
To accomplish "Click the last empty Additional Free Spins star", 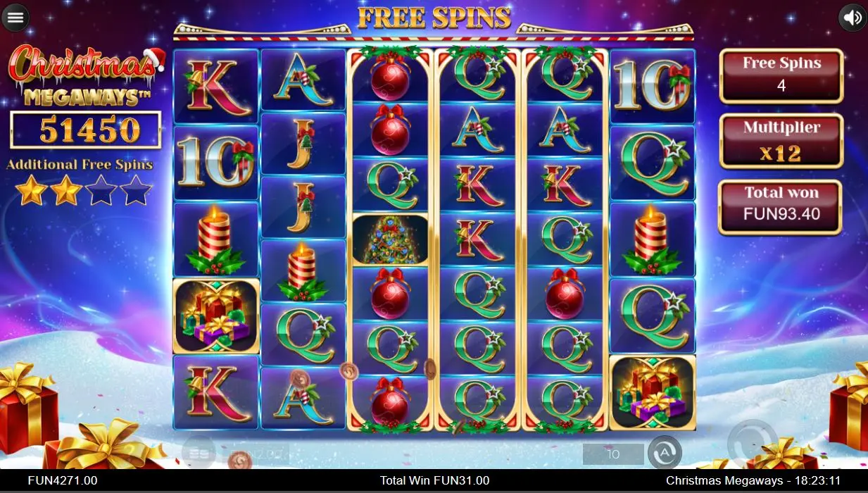I will pos(136,191).
